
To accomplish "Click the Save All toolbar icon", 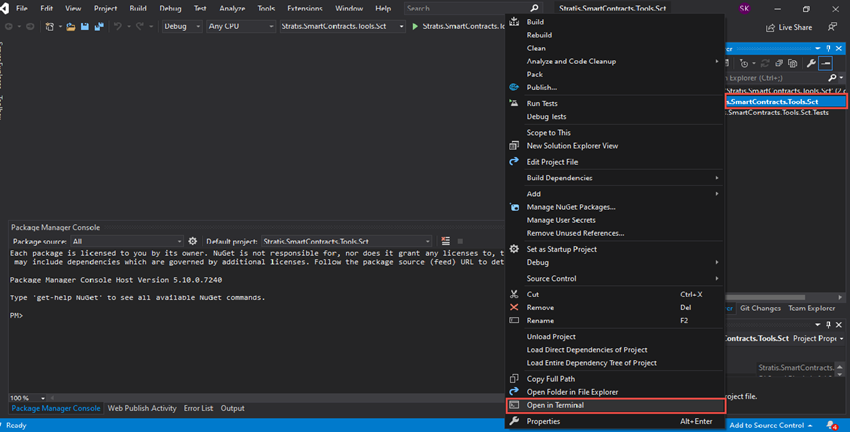I will pyautogui.click(x=97, y=27).
